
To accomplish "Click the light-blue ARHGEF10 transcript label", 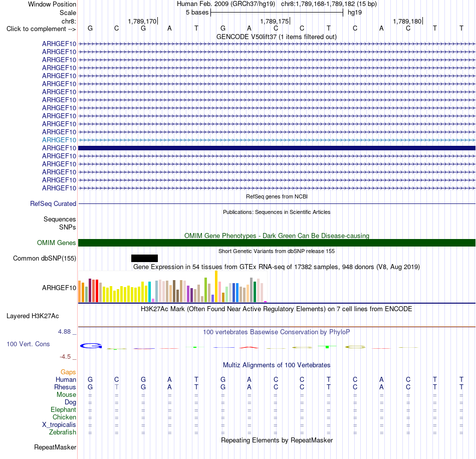I will pos(59,140).
